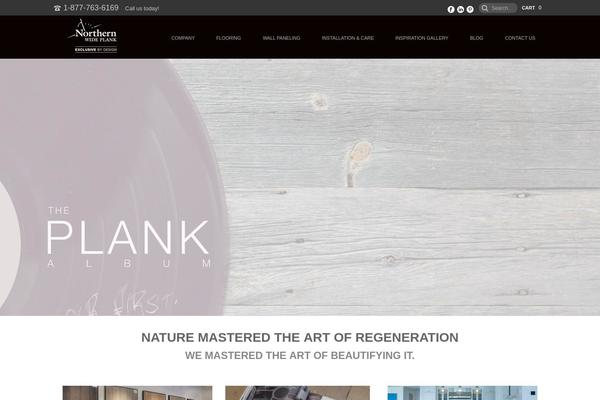This screenshot has width=600, height=400.
Task: Go to Inspiration Gallery
Action: (422, 38)
